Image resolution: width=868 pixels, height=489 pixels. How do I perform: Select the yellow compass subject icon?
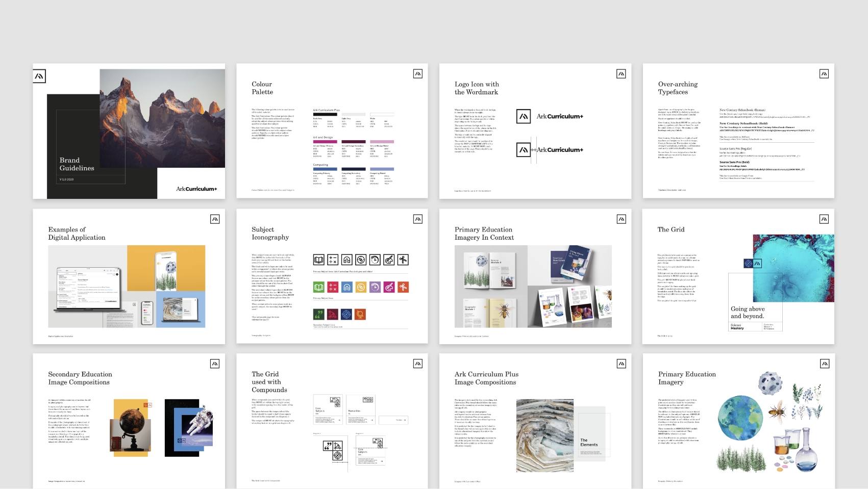361,288
